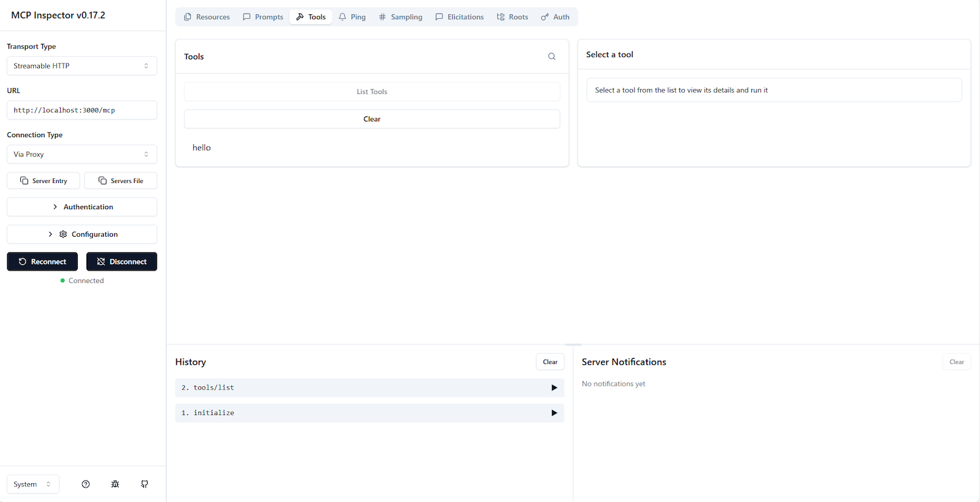This screenshot has height=502, width=980.
Task: Expand the Authentication section
Action: click(82, 207)
